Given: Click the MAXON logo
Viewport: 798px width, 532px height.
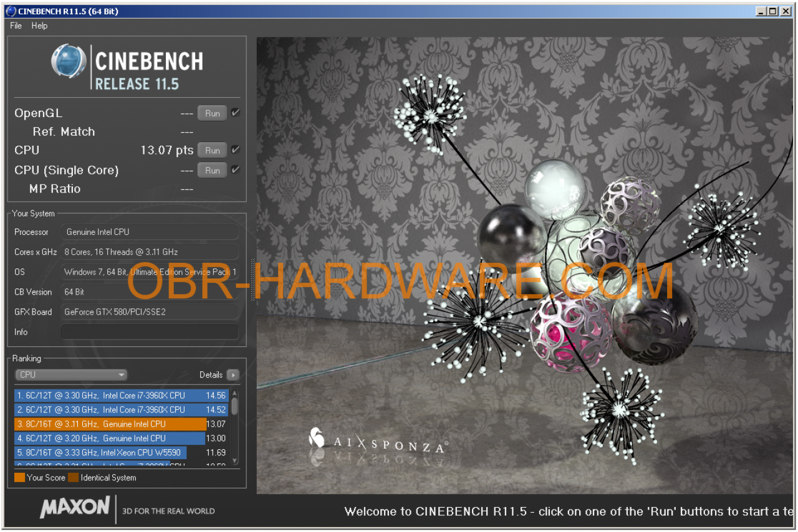Looking at the screenshot, I should 75,507.
